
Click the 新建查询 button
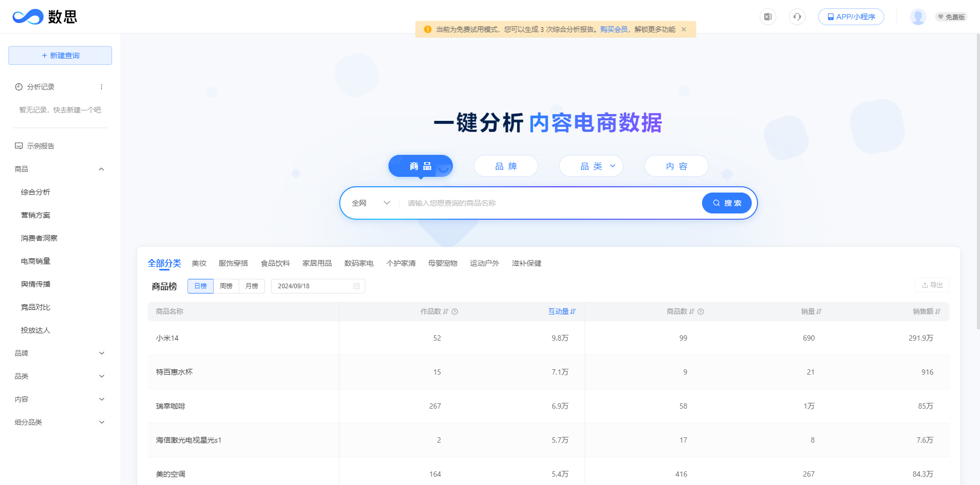[60, 55]
